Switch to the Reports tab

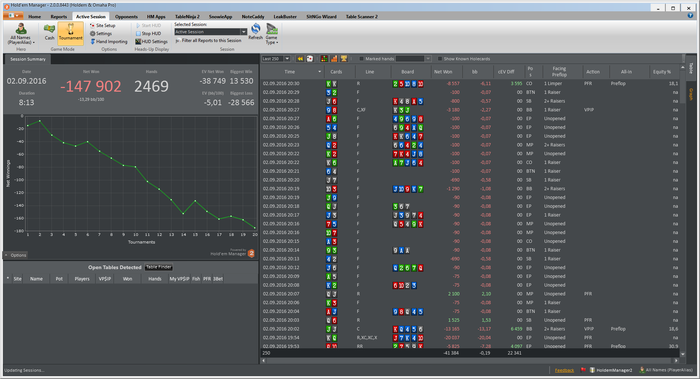pyautogui.click(x=58, y=17)
